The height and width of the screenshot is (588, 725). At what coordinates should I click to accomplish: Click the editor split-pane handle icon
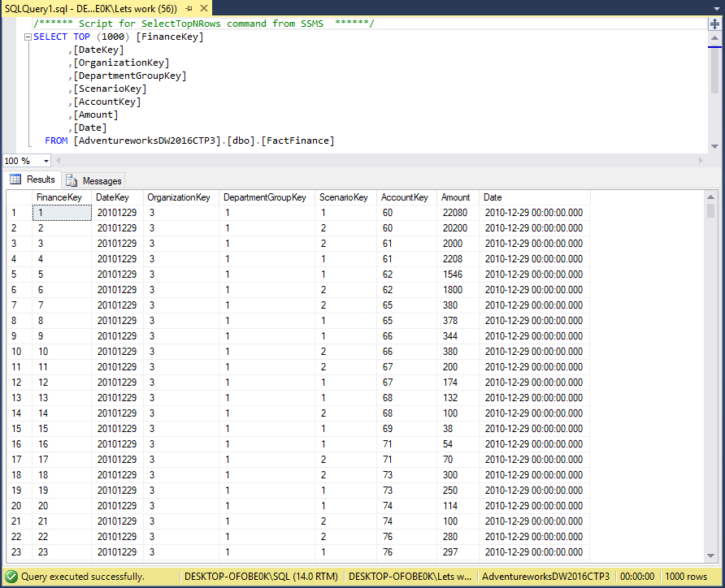(714, 24)
